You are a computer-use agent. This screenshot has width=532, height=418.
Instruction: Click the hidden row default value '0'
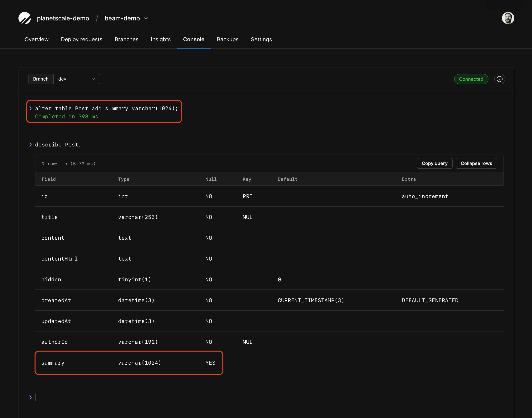click(x=279, y=279)
